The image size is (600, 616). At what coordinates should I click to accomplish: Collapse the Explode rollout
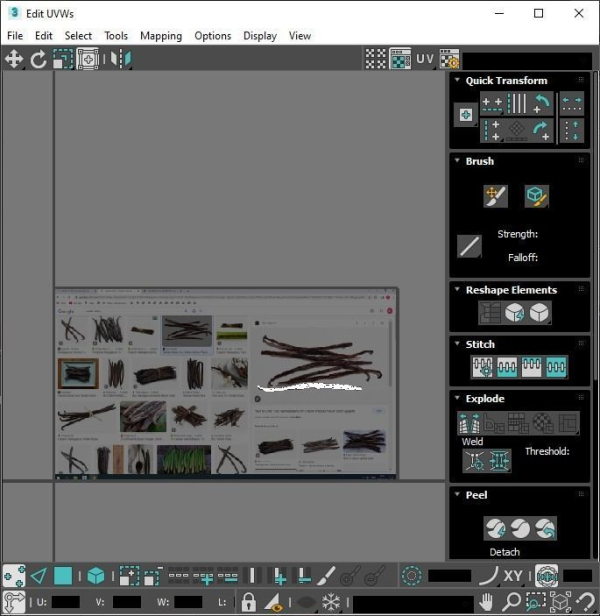(x=457, y=398)
